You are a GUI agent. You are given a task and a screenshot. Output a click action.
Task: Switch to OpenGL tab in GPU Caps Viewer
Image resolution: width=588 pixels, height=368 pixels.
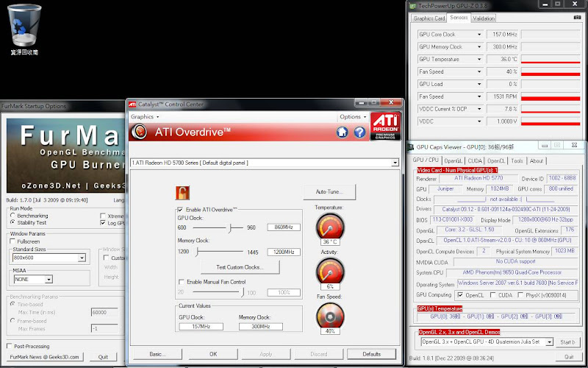[x=453, y=160]
